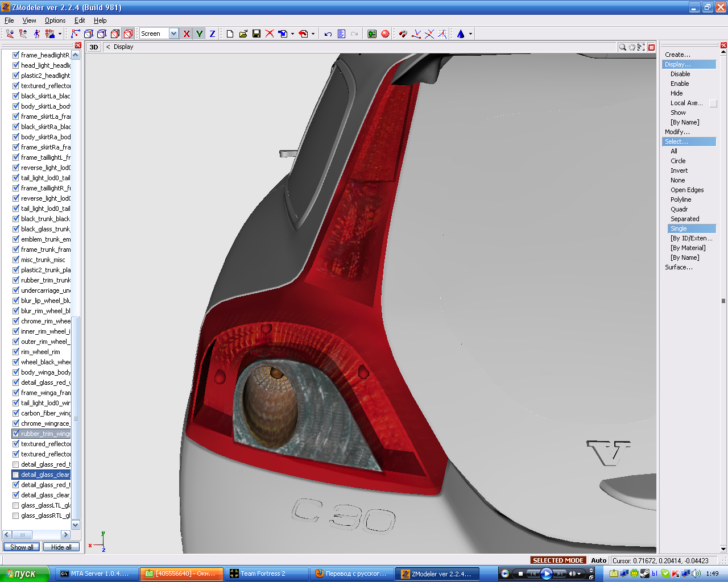
Task: Expand the Create... commands section
Action: click(x=677, y=55)
